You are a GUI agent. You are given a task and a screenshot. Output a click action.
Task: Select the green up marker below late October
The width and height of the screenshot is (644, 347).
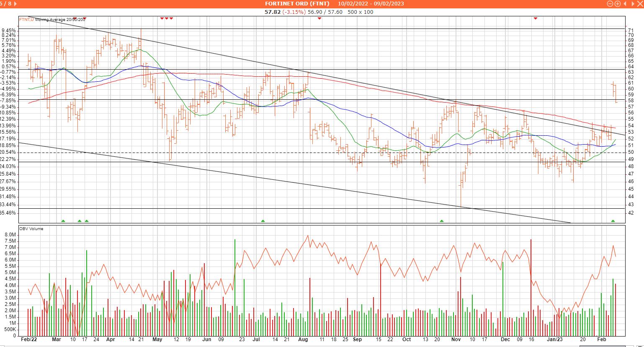point(442,221)
